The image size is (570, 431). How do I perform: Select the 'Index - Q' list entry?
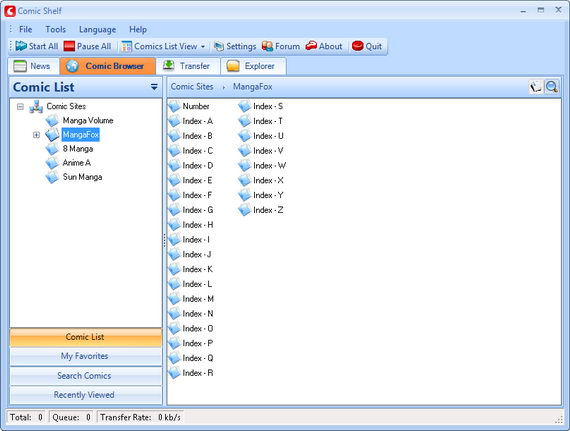(x=192, y=358)
